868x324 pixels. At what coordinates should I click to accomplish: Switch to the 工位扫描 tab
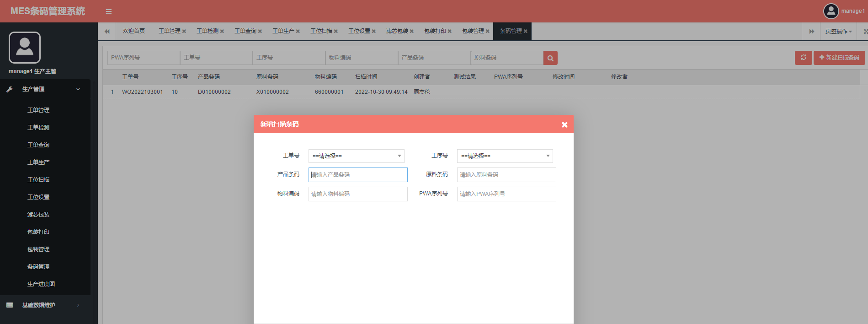[x=321, y=31]
